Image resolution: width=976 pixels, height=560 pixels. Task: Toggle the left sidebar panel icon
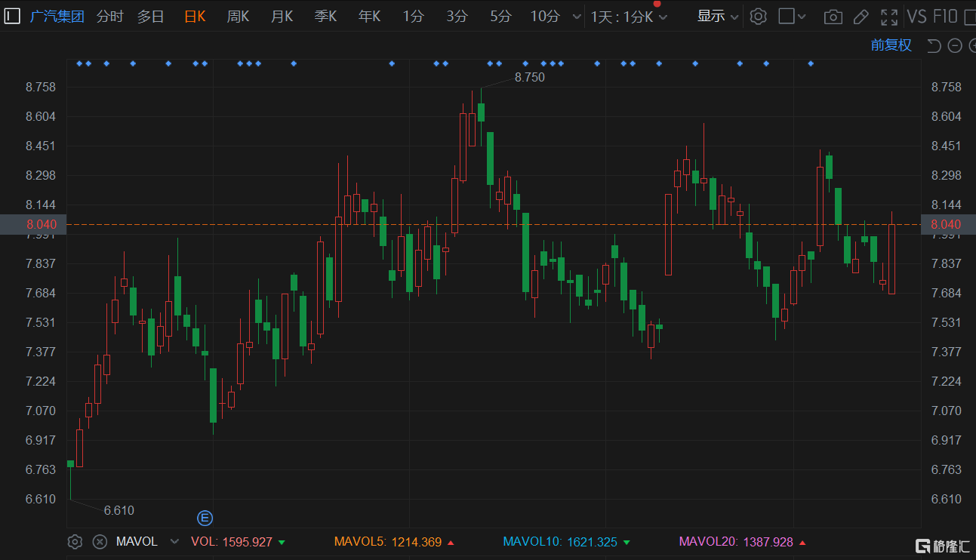tap(12, 16)
